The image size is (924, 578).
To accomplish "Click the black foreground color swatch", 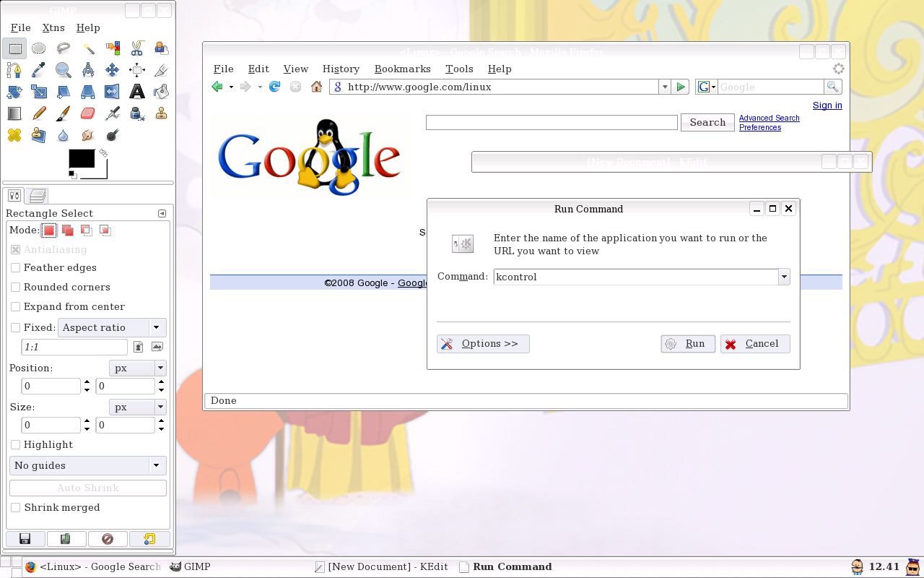I will pyautogui.click(x=81, y=158).
